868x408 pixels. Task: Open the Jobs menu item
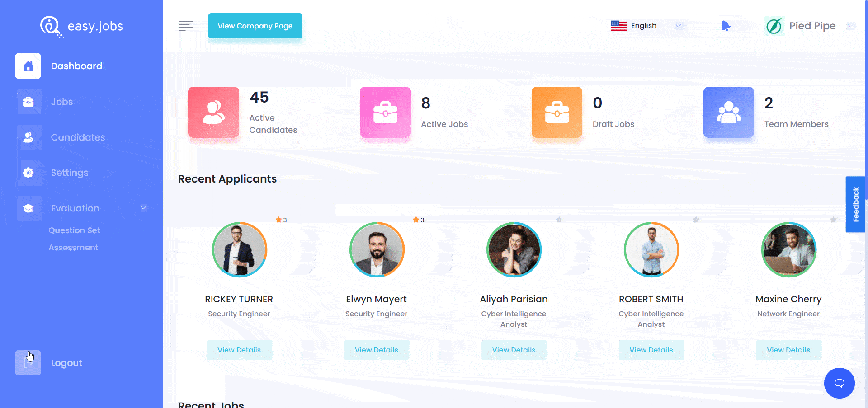click(62, 102)
